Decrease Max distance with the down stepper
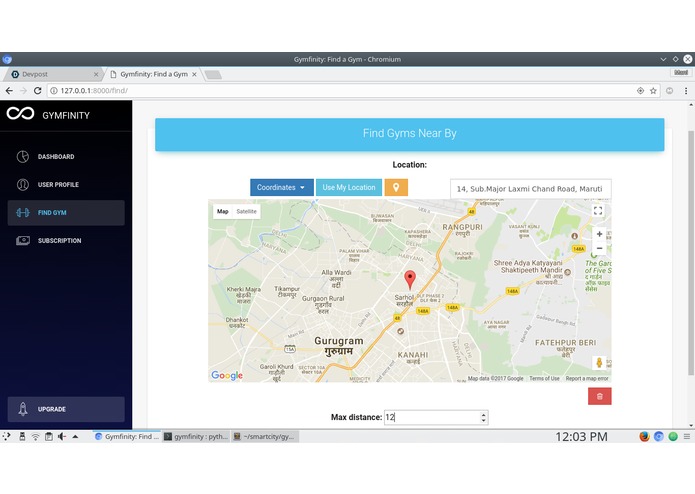Screen dimensions: 695x494 tap(484, 420)
